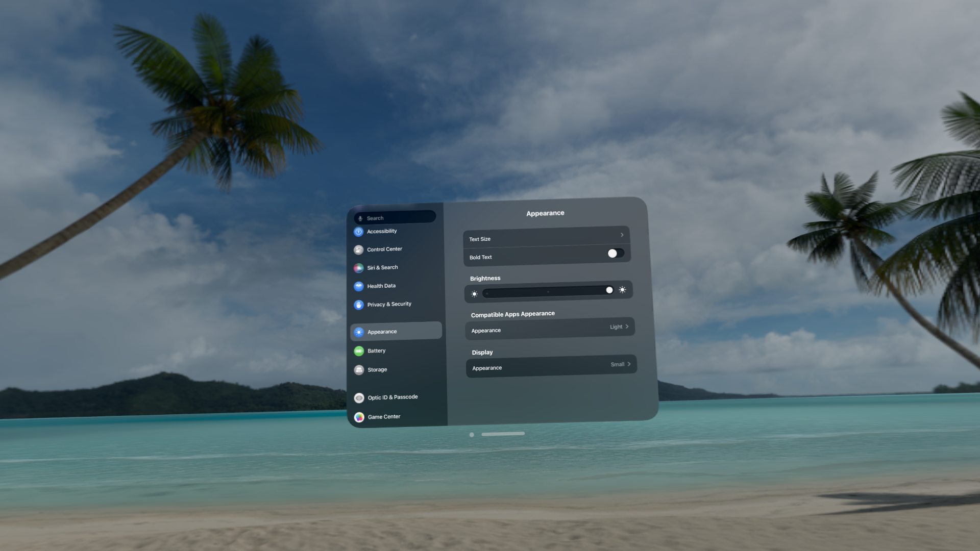Click the Accessibility icon in sidebar
This screenshot has width=980, height=551.
(x=358, y=232)
